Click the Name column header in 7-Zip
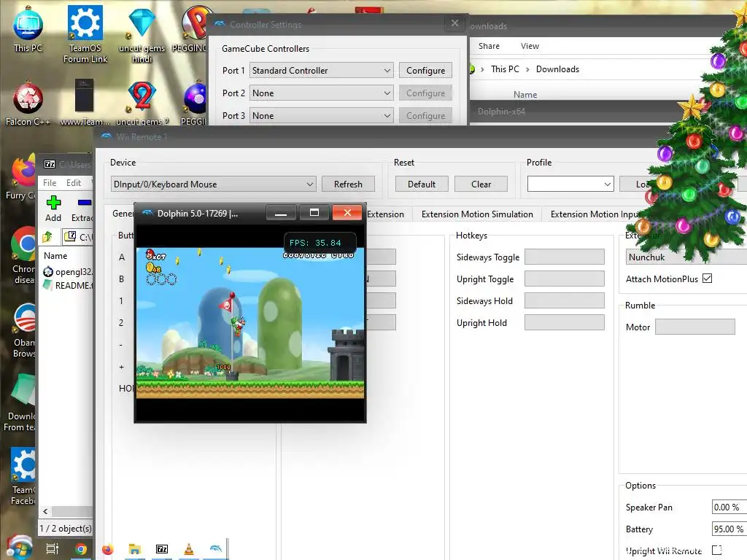This screenshot has width=747, height=560. [55, 256]
